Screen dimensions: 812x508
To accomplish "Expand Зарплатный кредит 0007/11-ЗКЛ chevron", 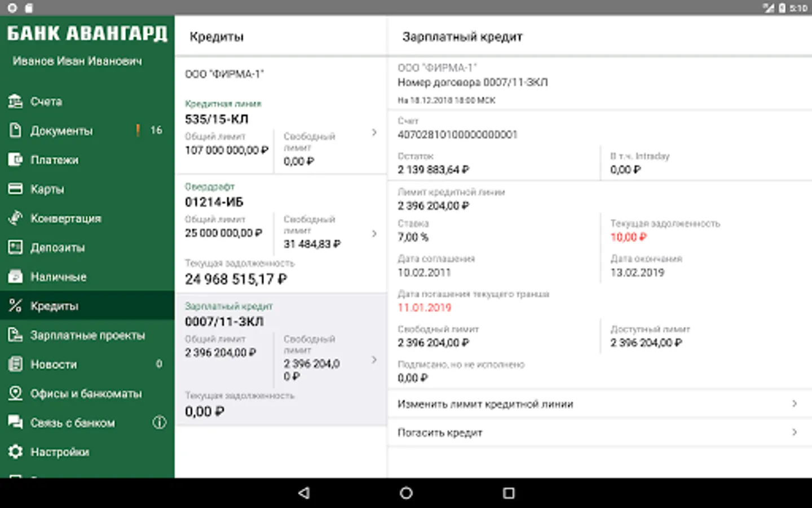I will [x=374, y=360].
